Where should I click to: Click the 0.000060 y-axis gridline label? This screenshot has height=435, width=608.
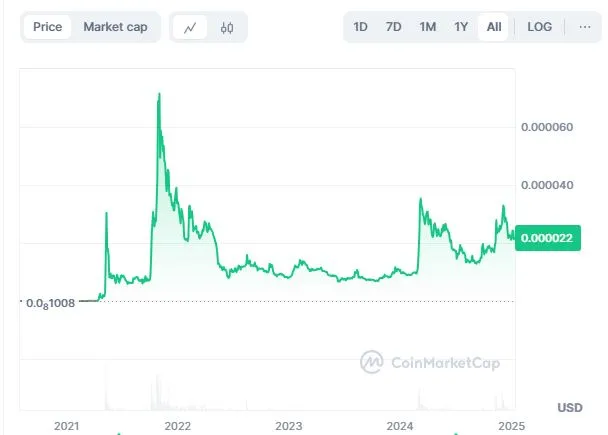point(547,127)
